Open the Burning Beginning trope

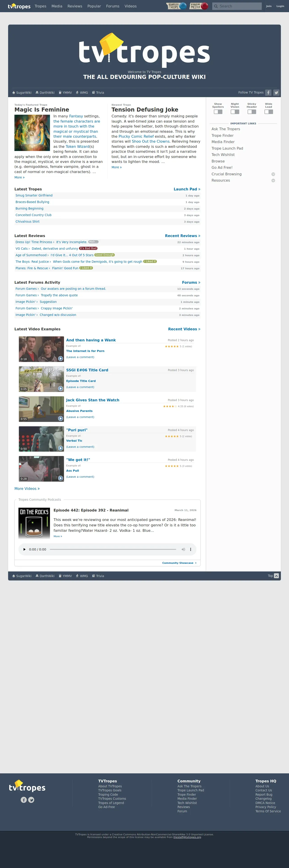[29, 209]
